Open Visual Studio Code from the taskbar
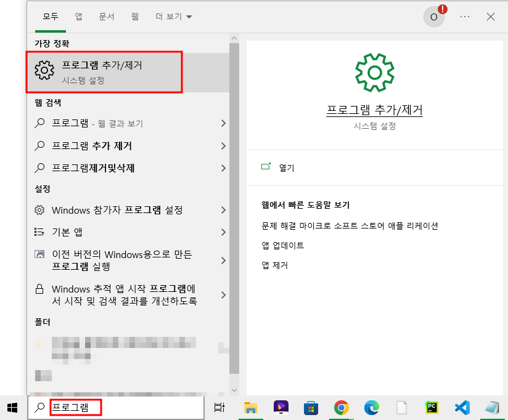 [x=462, y=408]
